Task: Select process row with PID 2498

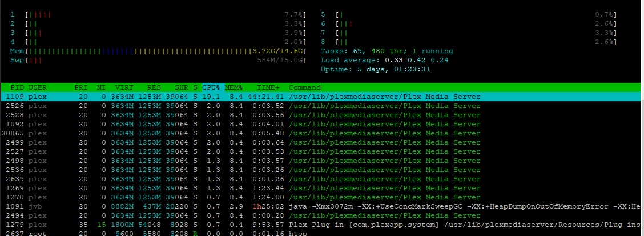Action: click(x=320, y=161)
